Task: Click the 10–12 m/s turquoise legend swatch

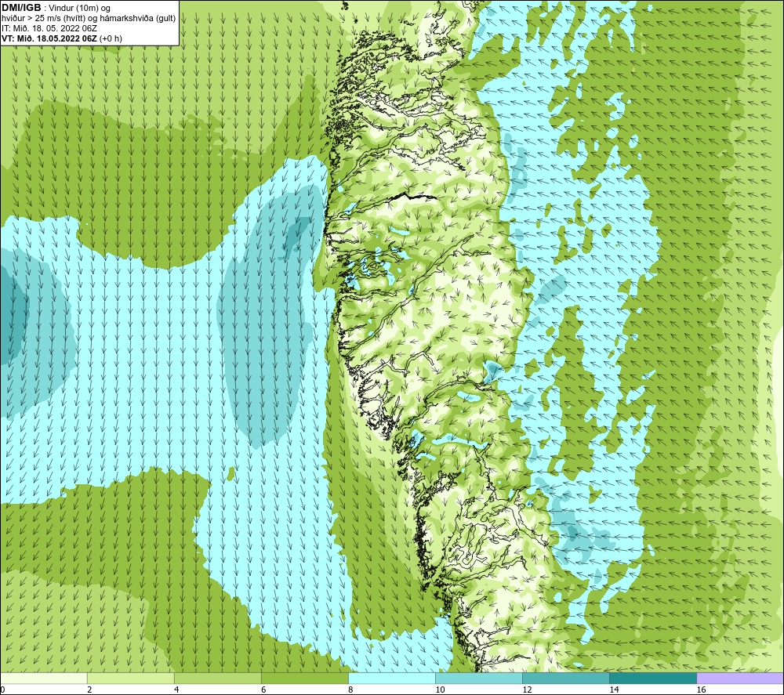Action: [479, 678]
